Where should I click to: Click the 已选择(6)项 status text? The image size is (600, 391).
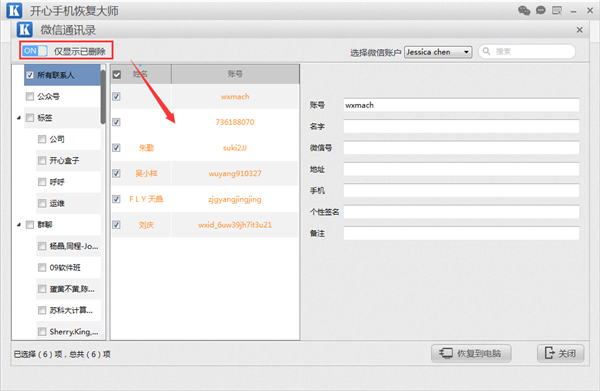coord(38,354)
